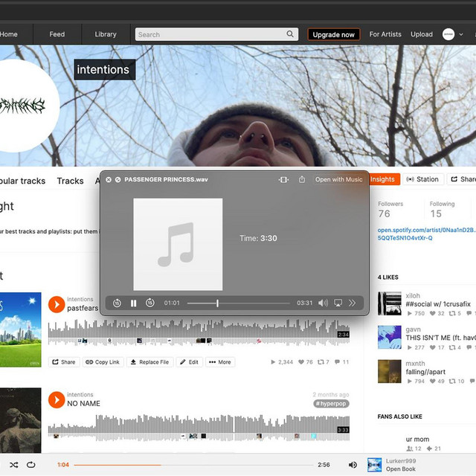The width and height of the screenshot is (476, 476).
Task: Open the profile avatar dropdown menu
Action: click(x=452, y=34)
